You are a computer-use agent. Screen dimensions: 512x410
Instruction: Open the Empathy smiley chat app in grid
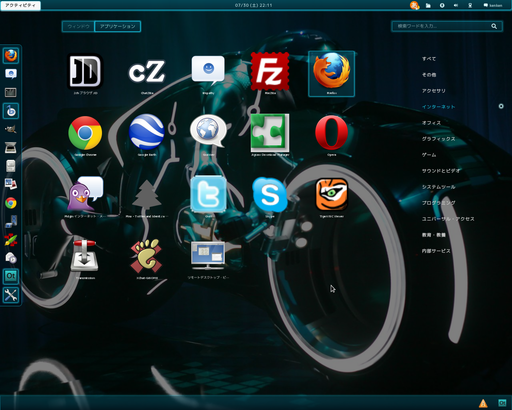tap(208, 70)
